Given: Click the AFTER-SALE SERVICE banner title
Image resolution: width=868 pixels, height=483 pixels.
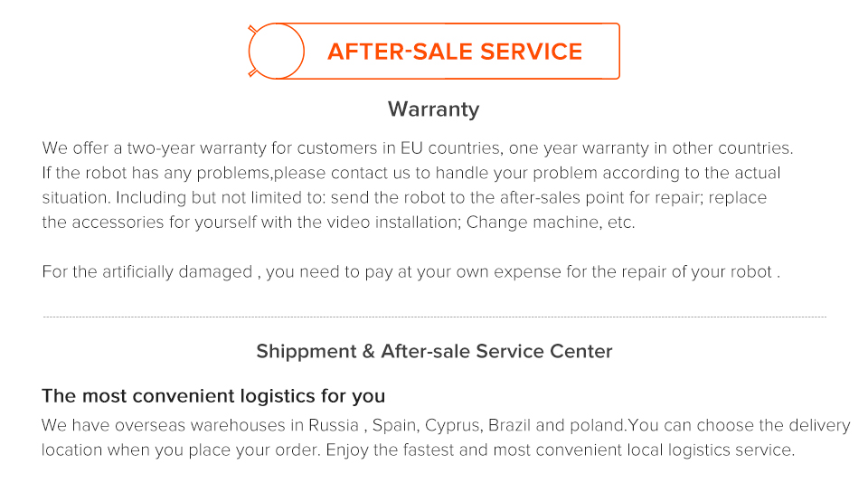Looking at the screenshot, I should (455, 52).
